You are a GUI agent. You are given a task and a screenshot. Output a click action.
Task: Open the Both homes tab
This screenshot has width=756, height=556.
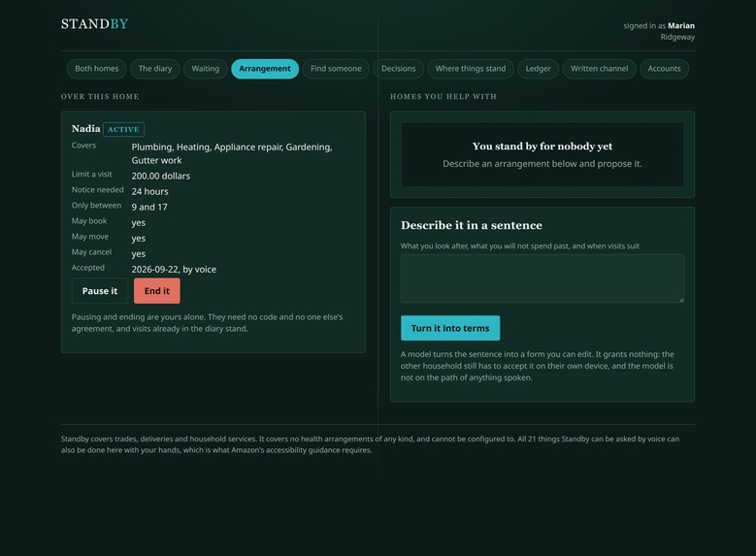(96, 69)
